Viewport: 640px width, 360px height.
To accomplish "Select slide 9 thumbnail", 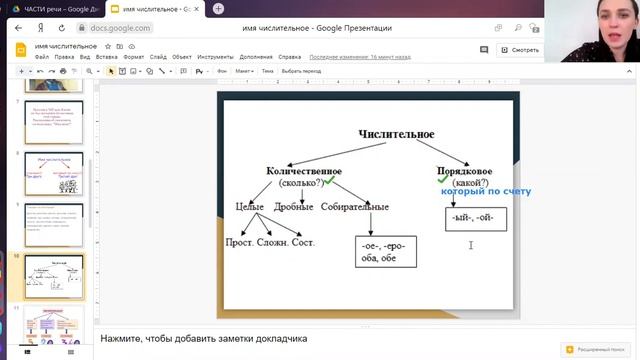I will (54, 225).
